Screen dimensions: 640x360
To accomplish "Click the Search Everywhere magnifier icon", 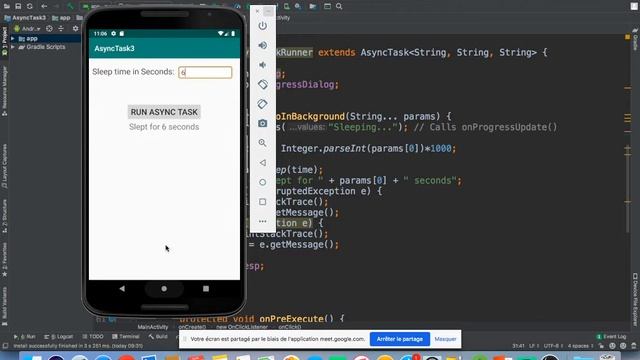I will click(x=339, y=6).
